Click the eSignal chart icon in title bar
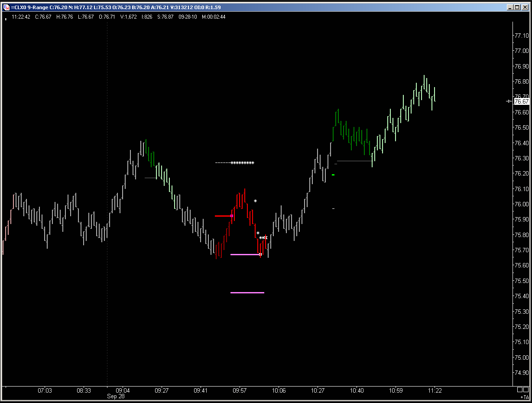 pyautogui.click(x=6, y=7)
